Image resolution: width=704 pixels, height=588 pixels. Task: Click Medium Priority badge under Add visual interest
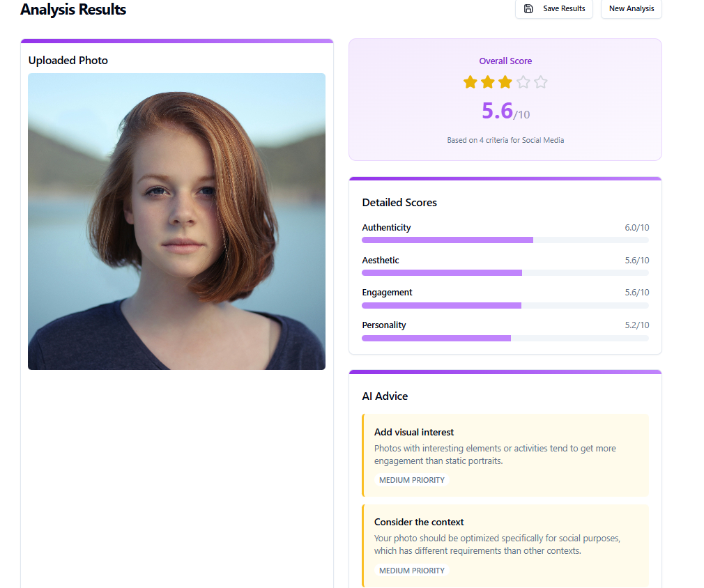412,480
